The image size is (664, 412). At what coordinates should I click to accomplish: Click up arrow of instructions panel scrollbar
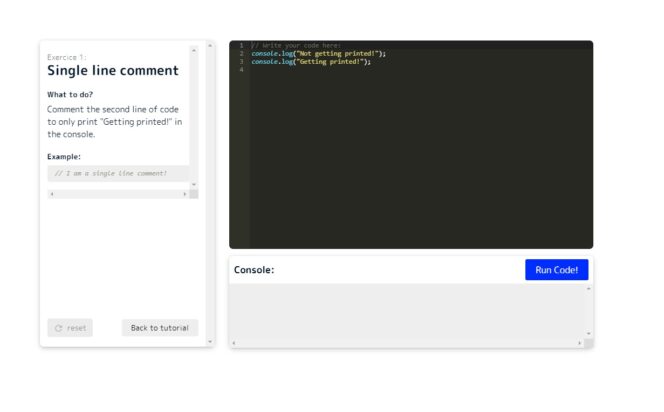click(x=209, y=46)
